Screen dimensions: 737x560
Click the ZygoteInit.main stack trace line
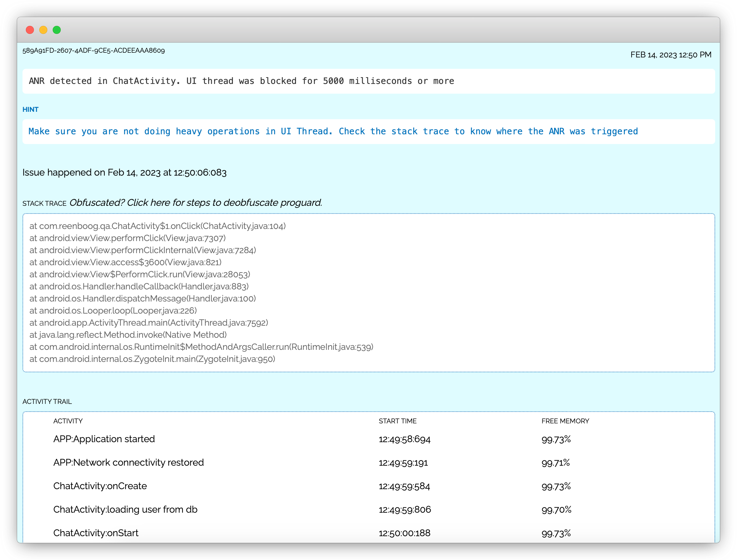coord(152,359)
